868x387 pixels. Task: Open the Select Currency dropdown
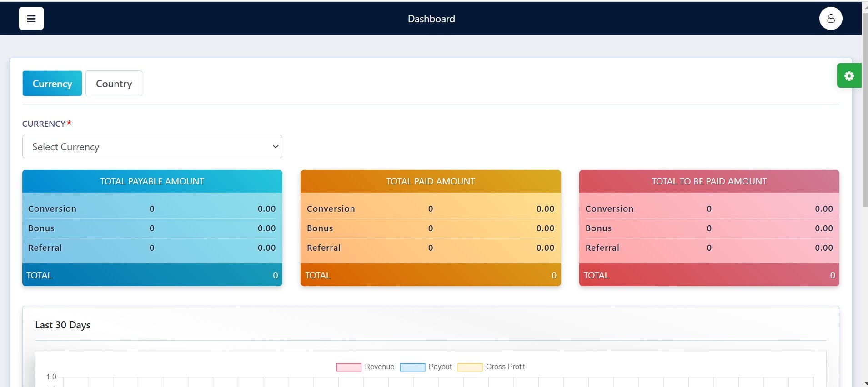point(152,147)
